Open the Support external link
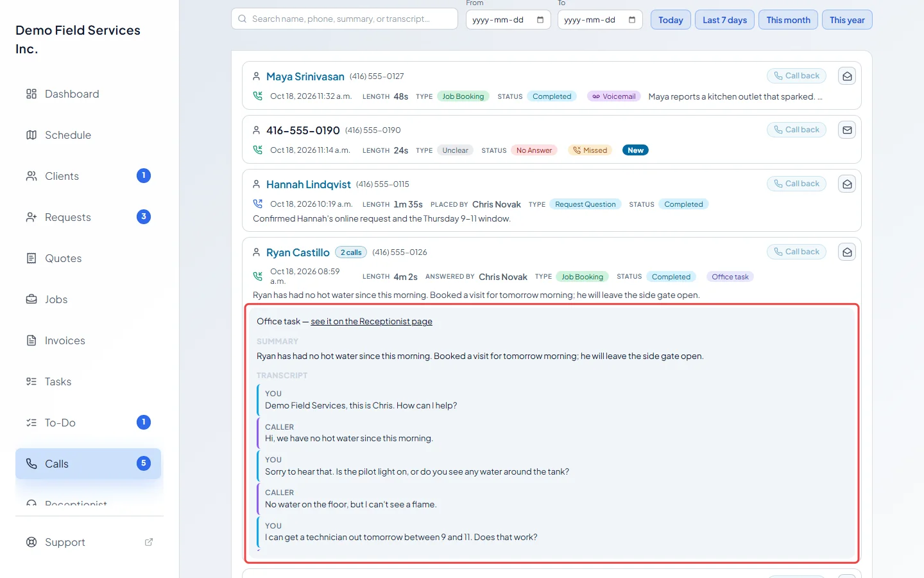 pyautogui.click(x=89, y=542)
